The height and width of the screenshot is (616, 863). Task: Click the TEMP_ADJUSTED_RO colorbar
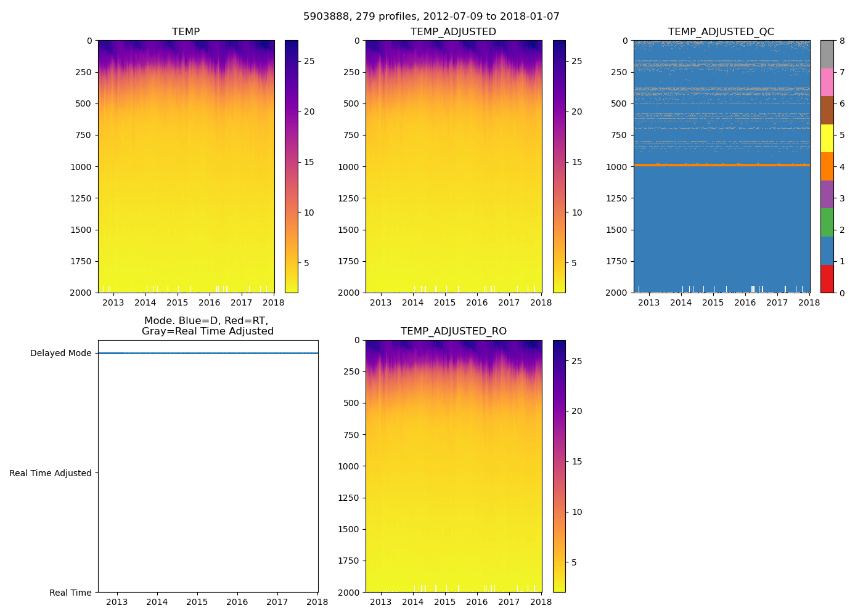[x=559, y=466]
